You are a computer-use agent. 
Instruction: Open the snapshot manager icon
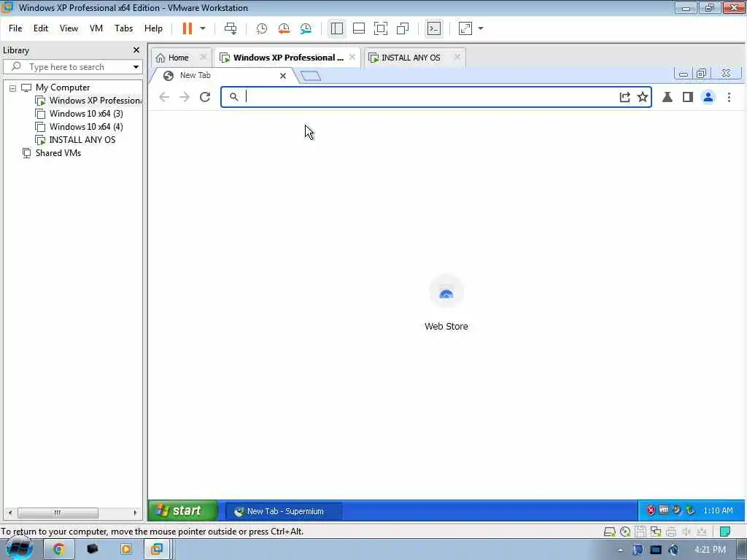[x=306, y=28]
